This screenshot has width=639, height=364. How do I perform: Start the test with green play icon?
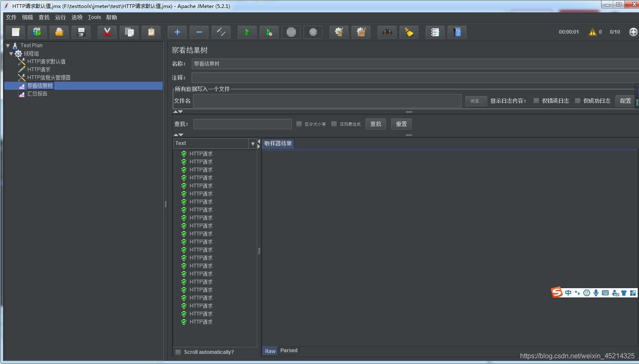[x=247, y=32]
